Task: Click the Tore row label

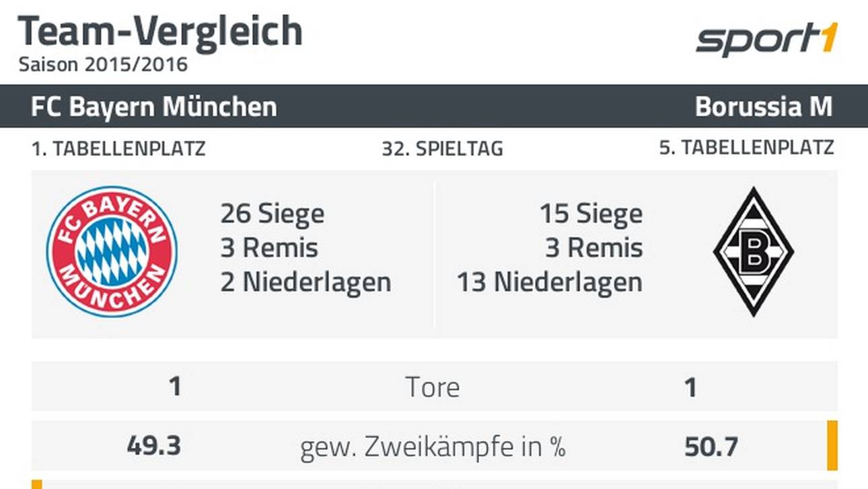Action: coord(433,387)
